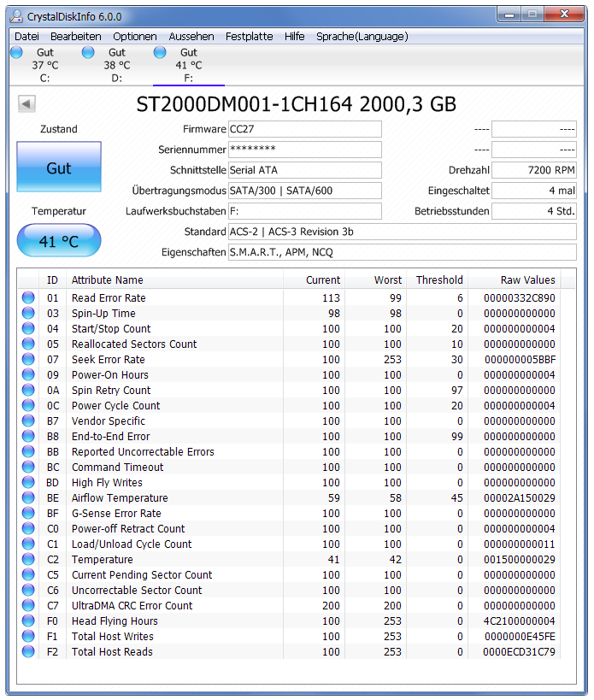The height and width of the screenshot is (700, 594).
Task: Switch to the D: drive tab
Action: [116, 65]
